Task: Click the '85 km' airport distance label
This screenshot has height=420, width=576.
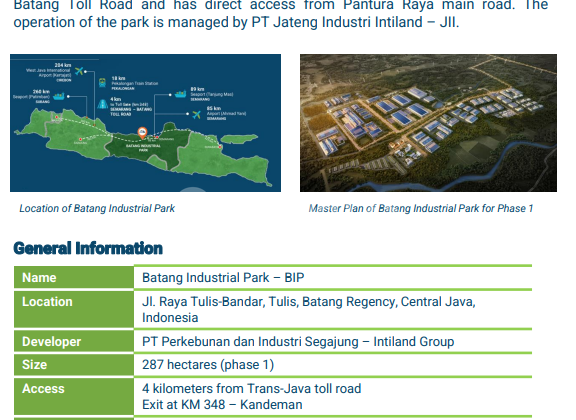Action: 214,108
